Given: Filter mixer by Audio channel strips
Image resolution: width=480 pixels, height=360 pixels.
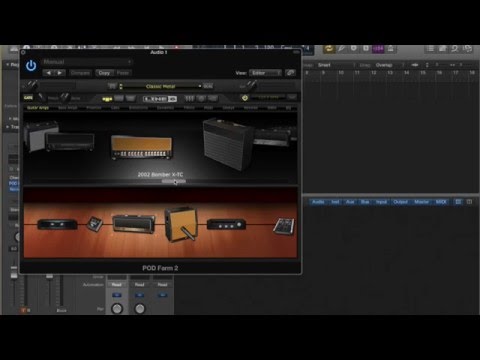Looking at the screenshot, I should 318,202.
